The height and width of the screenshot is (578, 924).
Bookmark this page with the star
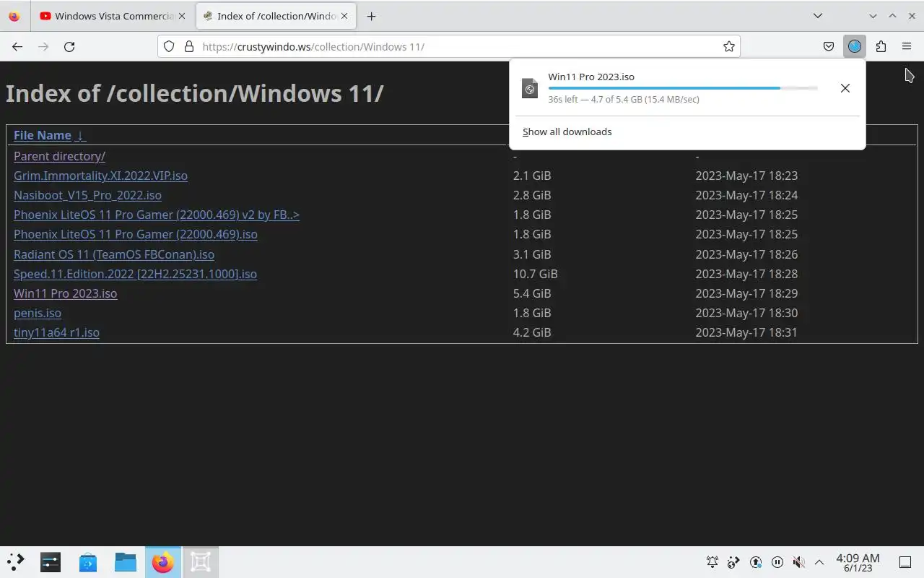[729, 46]
